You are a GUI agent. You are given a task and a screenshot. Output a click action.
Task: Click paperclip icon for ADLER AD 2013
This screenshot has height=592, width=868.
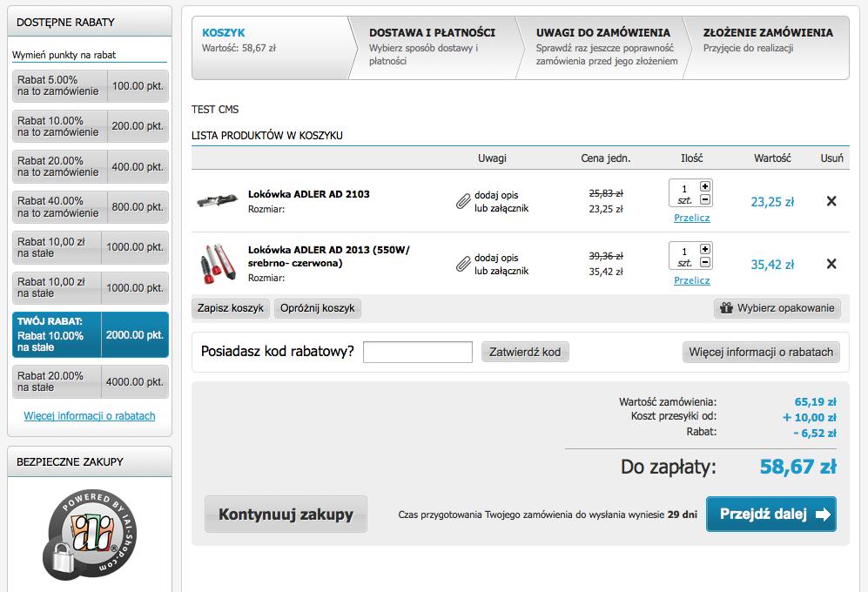point(463,264)
